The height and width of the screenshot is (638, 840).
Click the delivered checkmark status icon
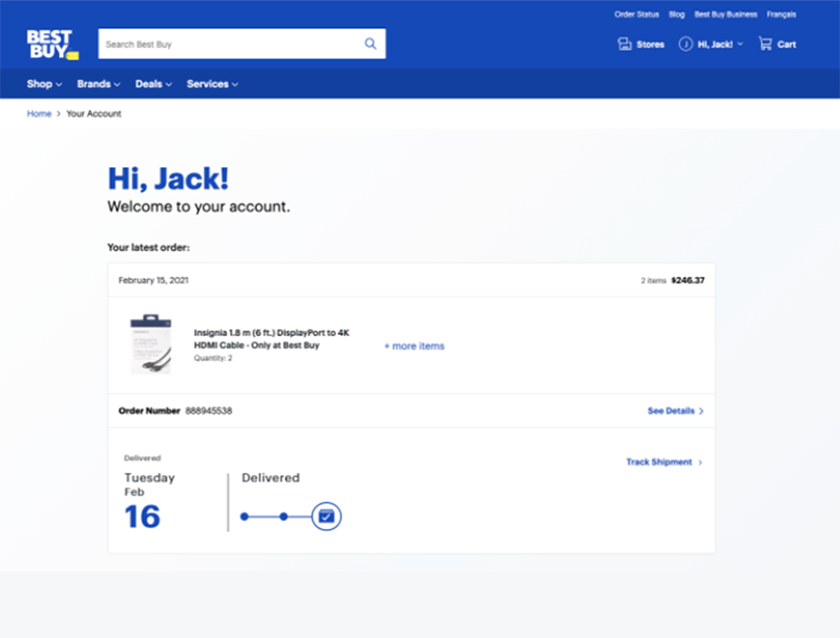pyautogui.click(x=326, y=516)
